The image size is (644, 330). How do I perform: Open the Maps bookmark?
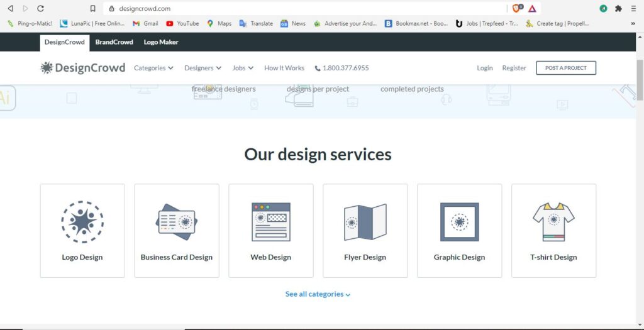[x=219, y=23]
